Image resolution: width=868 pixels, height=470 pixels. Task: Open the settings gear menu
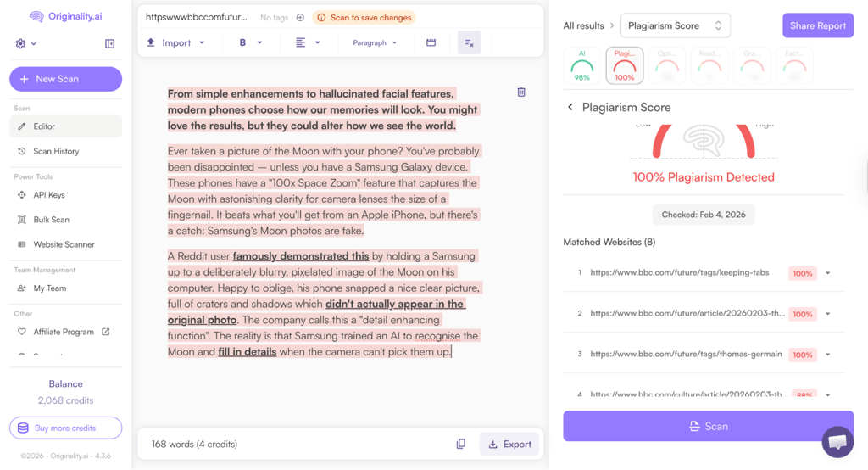[x=25, y=43]
